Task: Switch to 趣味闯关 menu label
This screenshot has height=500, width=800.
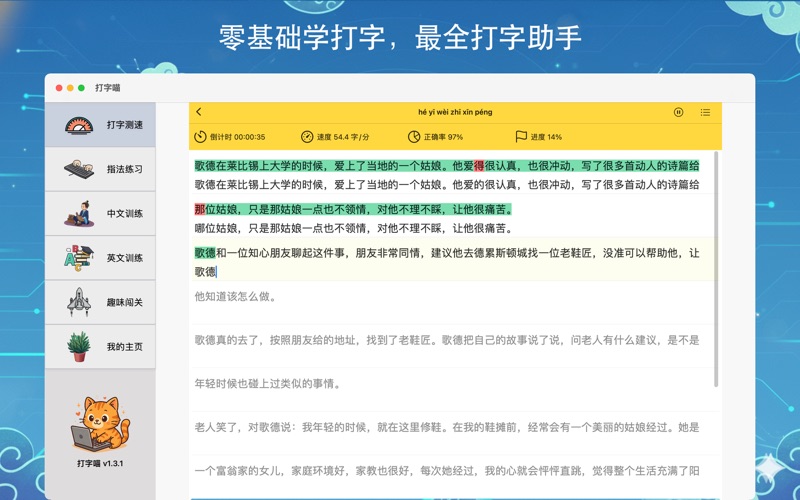Action: [x=124, y=303]
